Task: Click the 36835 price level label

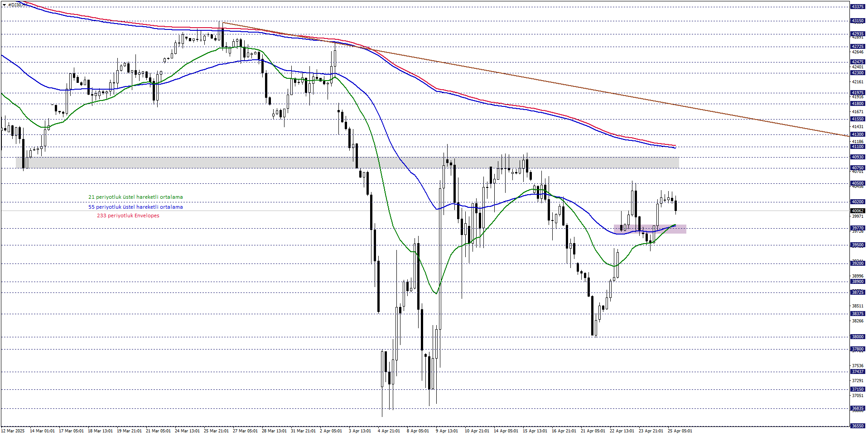Action: coord(858,408)
